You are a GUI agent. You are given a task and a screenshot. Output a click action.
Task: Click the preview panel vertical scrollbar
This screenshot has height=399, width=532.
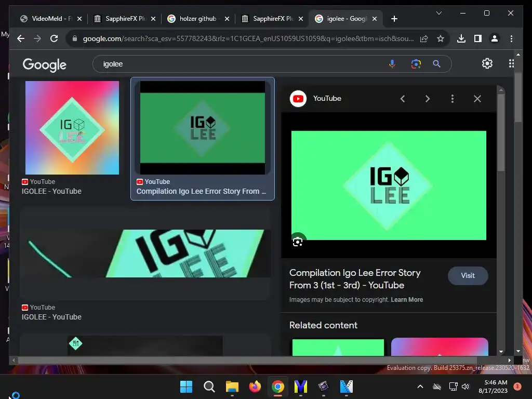tap(501, 132)
